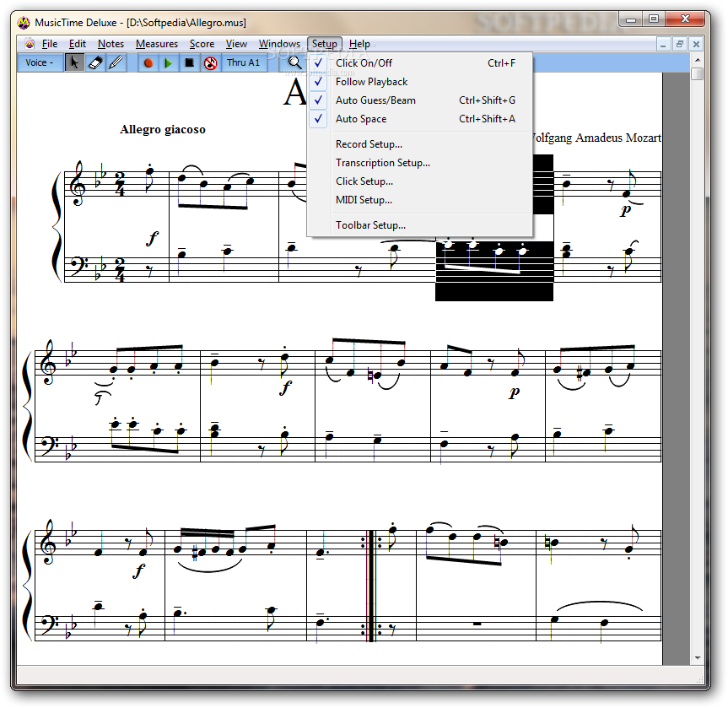Click the vertical scrollbar up arrow
Screen dimensions: 728x708
point(697,61)
